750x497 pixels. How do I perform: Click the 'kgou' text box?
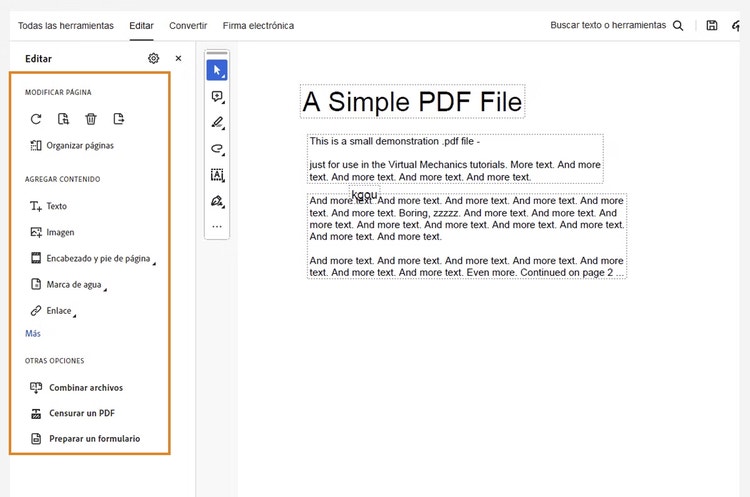tap(364, 194)
